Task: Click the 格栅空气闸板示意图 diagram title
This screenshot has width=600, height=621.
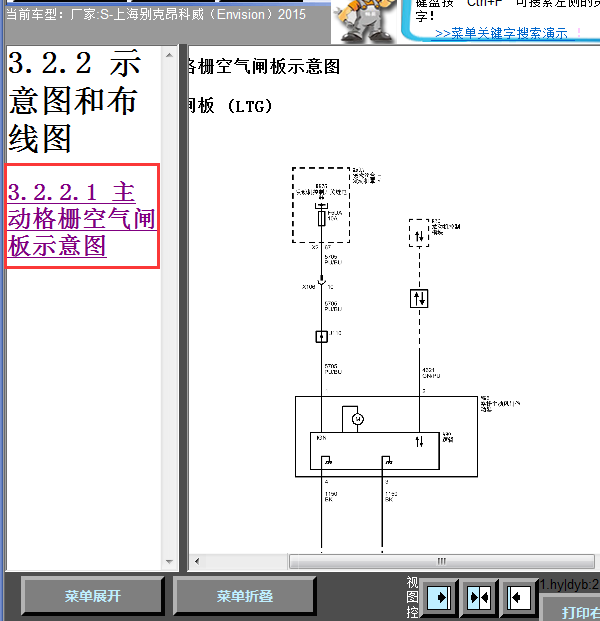Action: pos(263,66)
